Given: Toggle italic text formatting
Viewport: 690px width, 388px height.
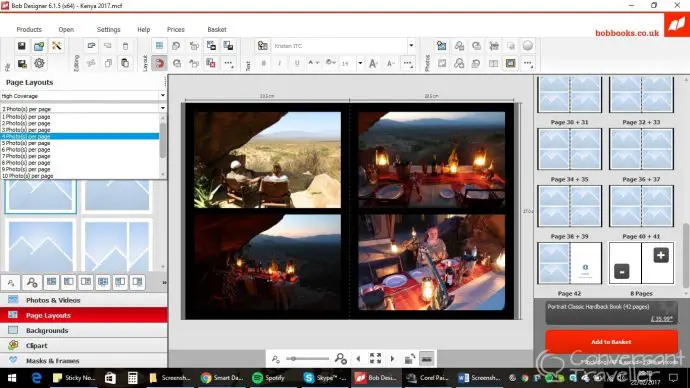Looking at the screenshot, I should click(280, 63).
